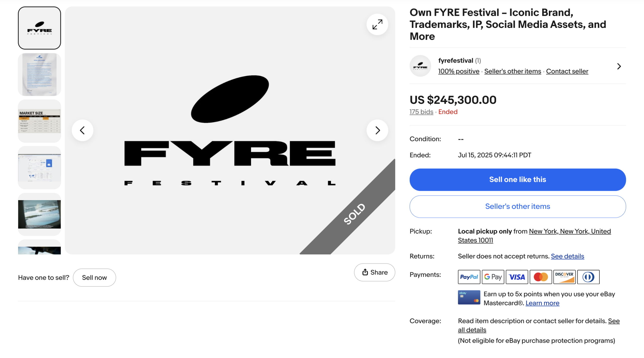Advance the image carousel with next arrow
The image size is (644, 358).
(x=377, y=130)
